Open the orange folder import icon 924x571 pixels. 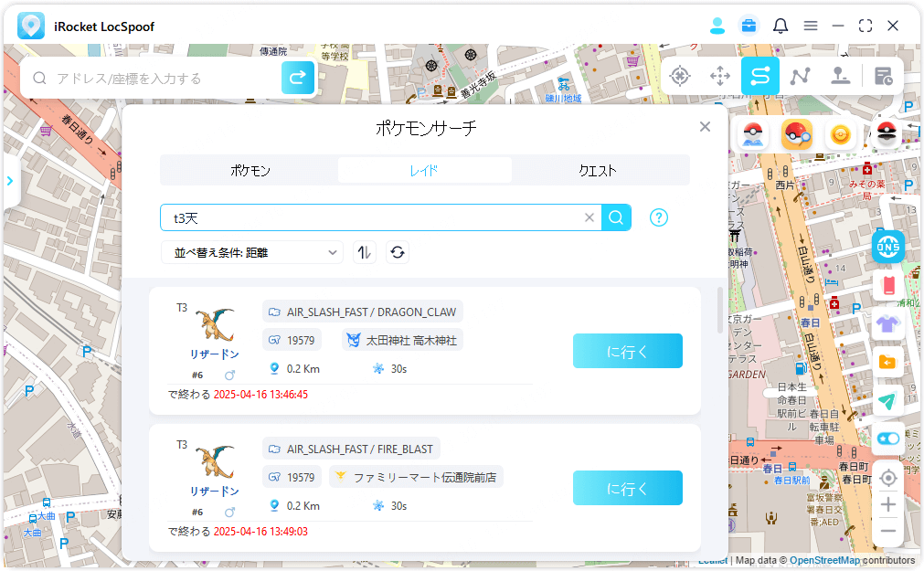click(x=888, y=362)
